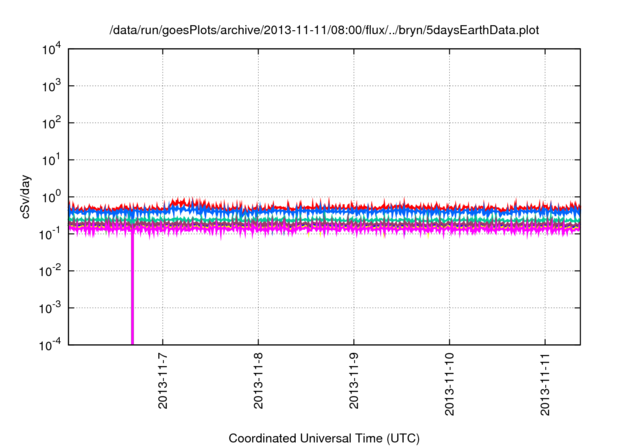Click the 10^-2 y-axis tick label
The height and width of the screenshot is (448, 640).
(x=50, y=271)
